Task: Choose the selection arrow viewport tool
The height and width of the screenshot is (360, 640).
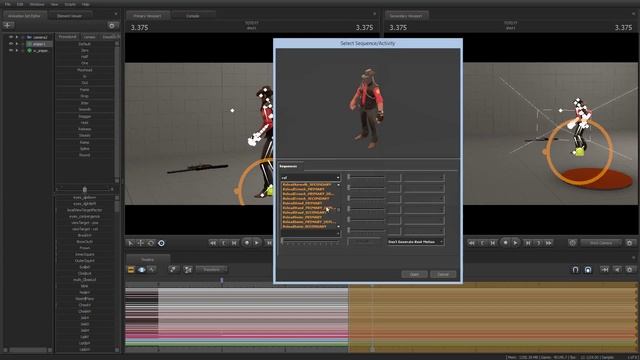Action: coord(131,243)
